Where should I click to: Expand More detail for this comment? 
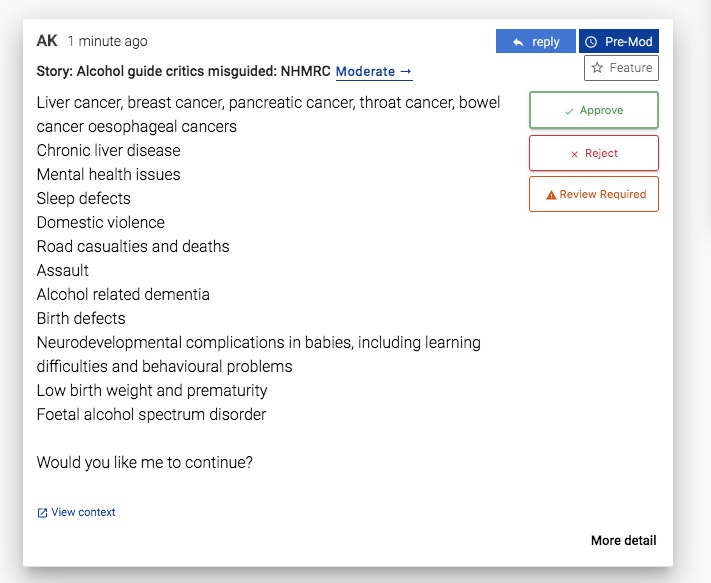pos(623,541)
